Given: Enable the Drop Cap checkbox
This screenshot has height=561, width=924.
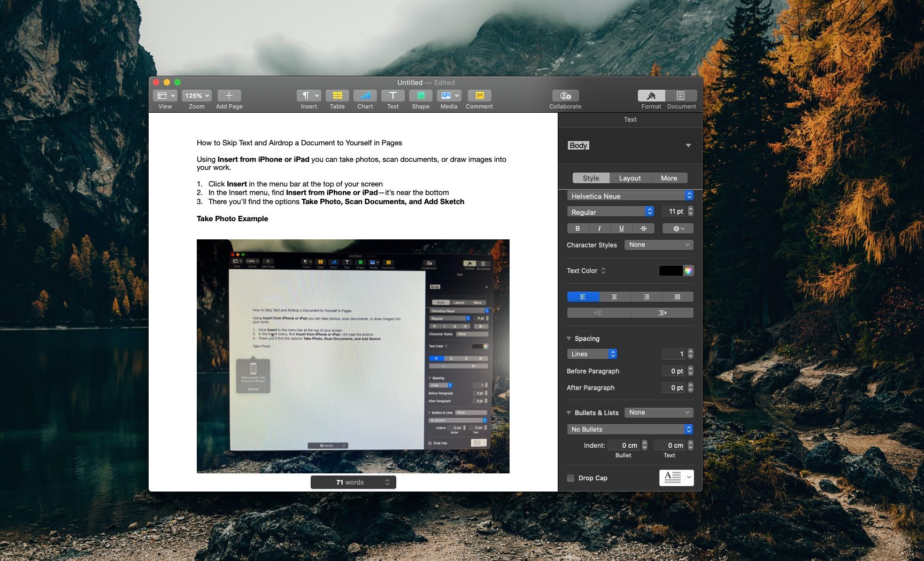Looking at the screenshot, I should click(571, 478).
